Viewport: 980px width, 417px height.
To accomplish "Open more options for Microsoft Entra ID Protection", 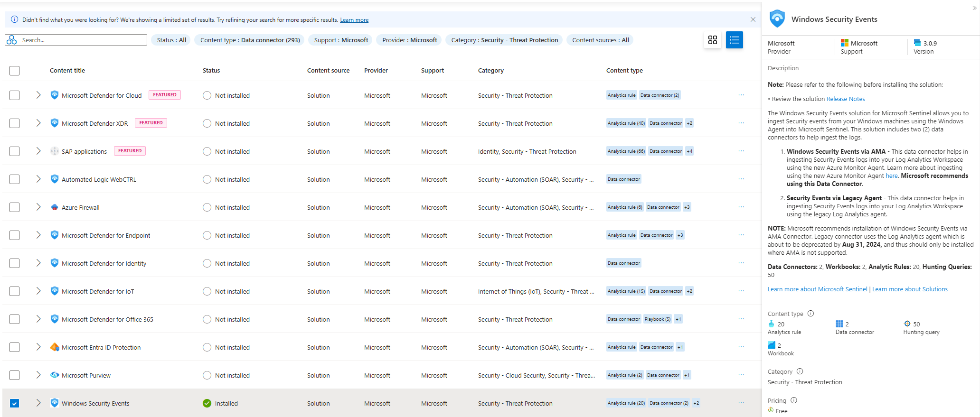I will [741, 347].
